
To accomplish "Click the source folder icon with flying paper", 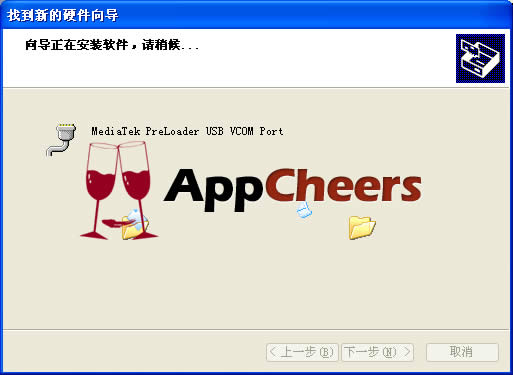I will point(135,224).
